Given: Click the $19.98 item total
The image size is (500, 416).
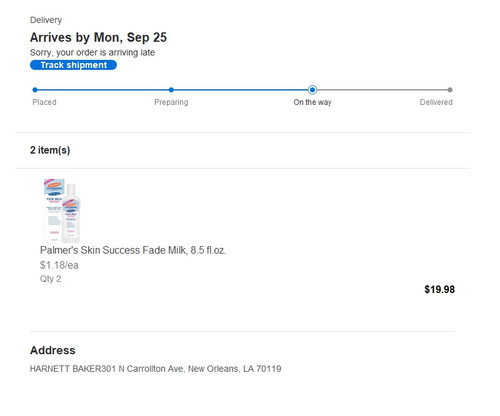Looking at the screenshot, I should 439,289.
